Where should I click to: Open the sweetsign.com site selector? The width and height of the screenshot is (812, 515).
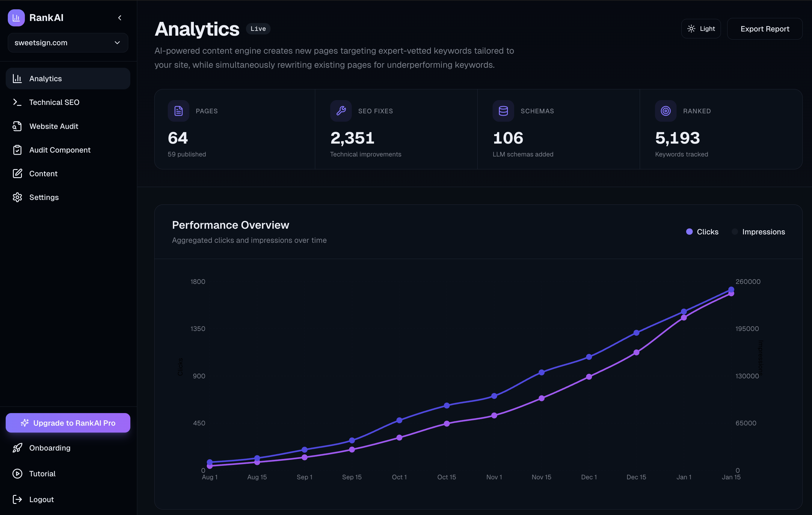tap(67, 43)
